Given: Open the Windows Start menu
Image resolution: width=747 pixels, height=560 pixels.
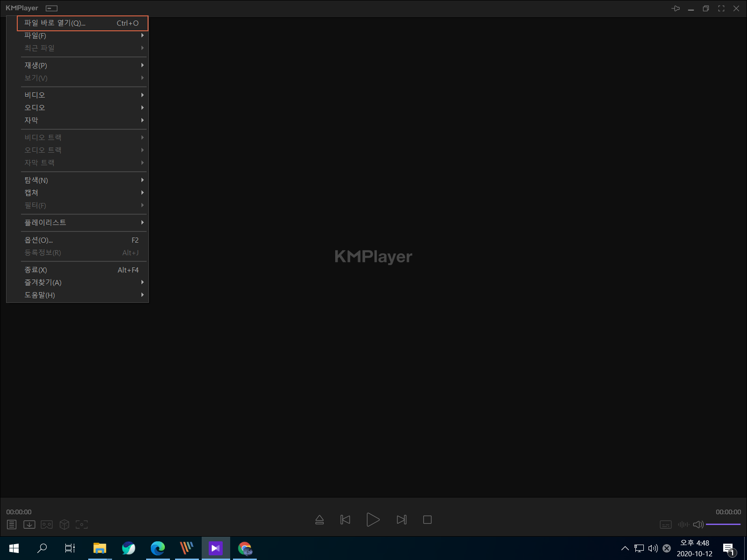Looking at the screenshot, I should point(14,548).
